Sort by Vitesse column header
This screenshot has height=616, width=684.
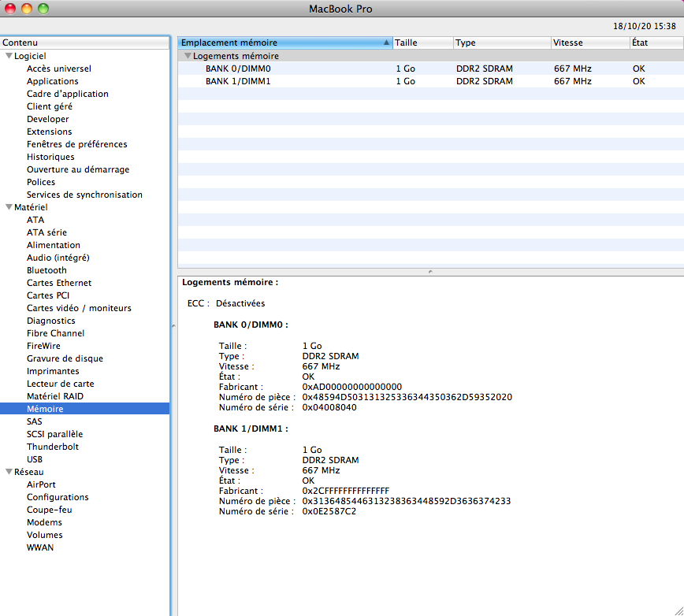click(588, 43)
